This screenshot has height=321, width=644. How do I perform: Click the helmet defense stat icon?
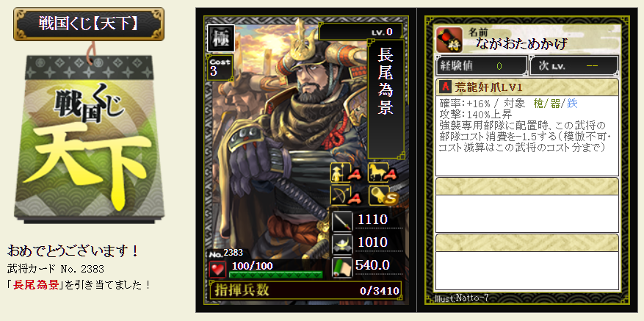click(341, 244)
